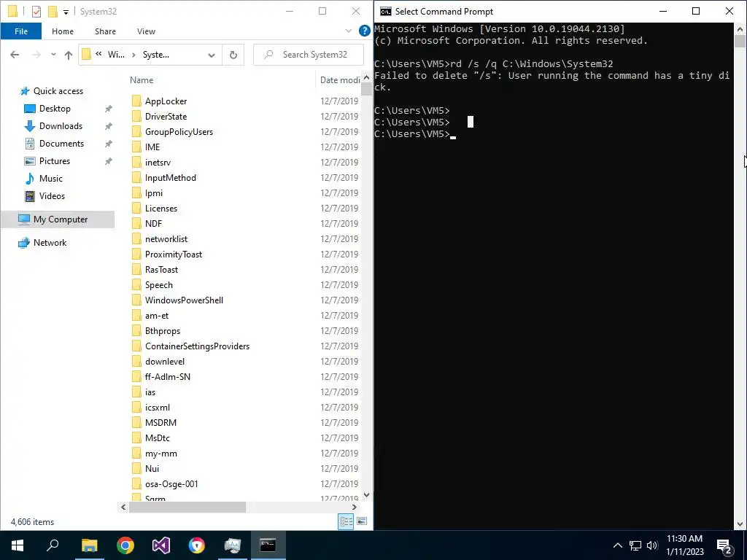This screenshot has width=747, height=560.
Task: Open the network status tray icon
Action: click(x=635, y=545)
